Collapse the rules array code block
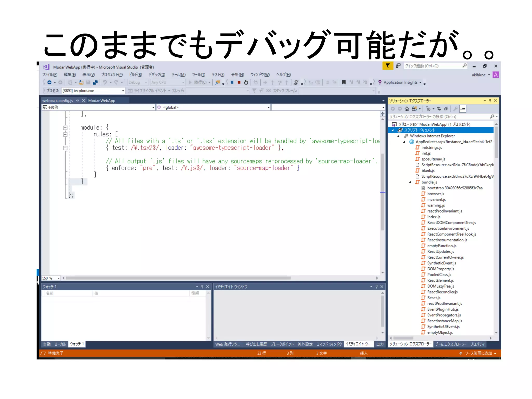The width and height of the screenshot is (532, 399). 65,134
